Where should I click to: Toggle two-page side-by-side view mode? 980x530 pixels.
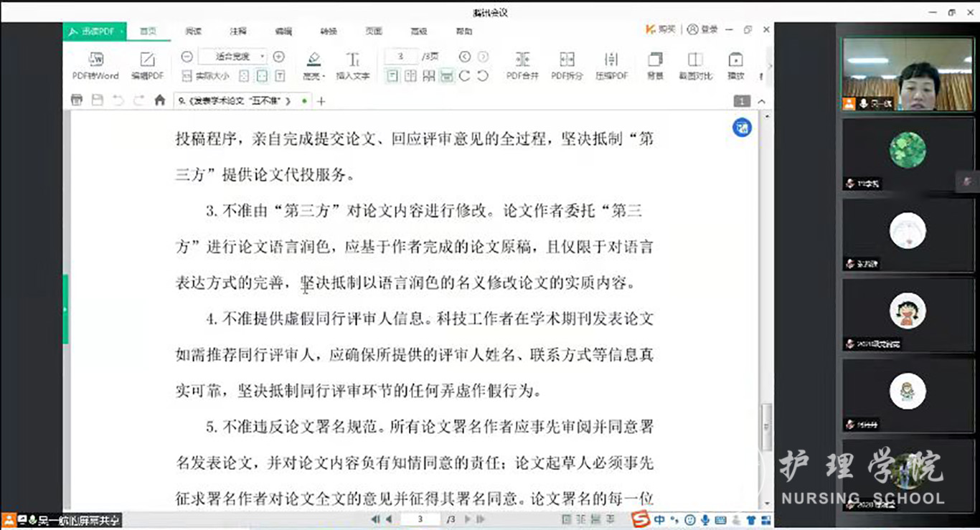[410, 76]
